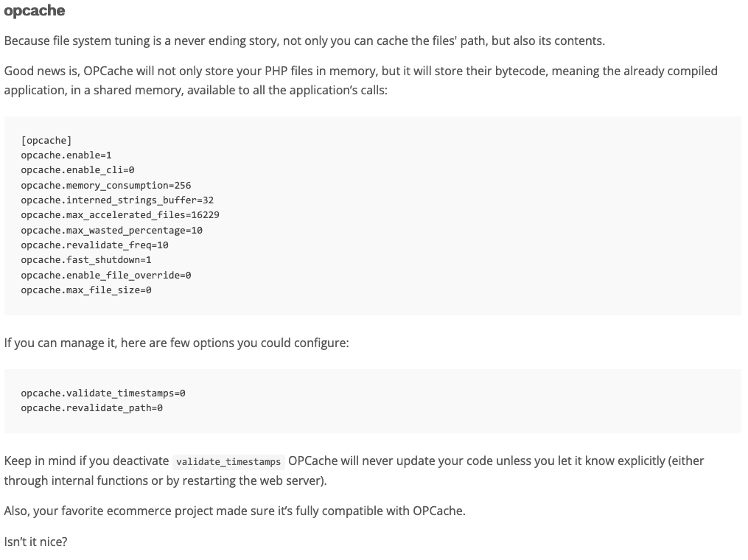
Task: Click the opcache section heading
Action: point(35,11)
